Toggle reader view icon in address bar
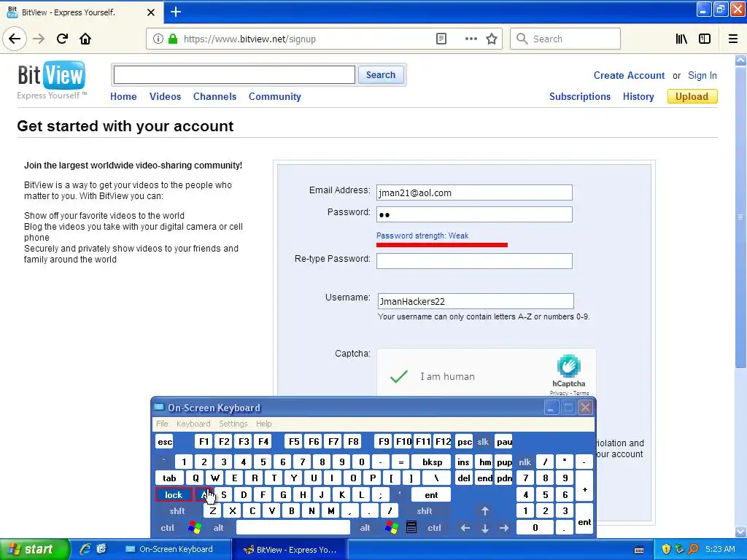 (441, 39)
